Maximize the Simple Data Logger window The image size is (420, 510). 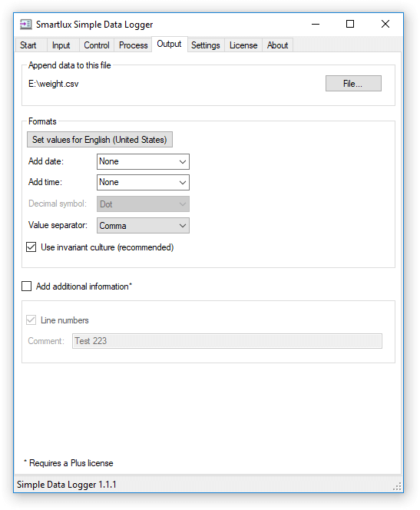pos(350,24)
